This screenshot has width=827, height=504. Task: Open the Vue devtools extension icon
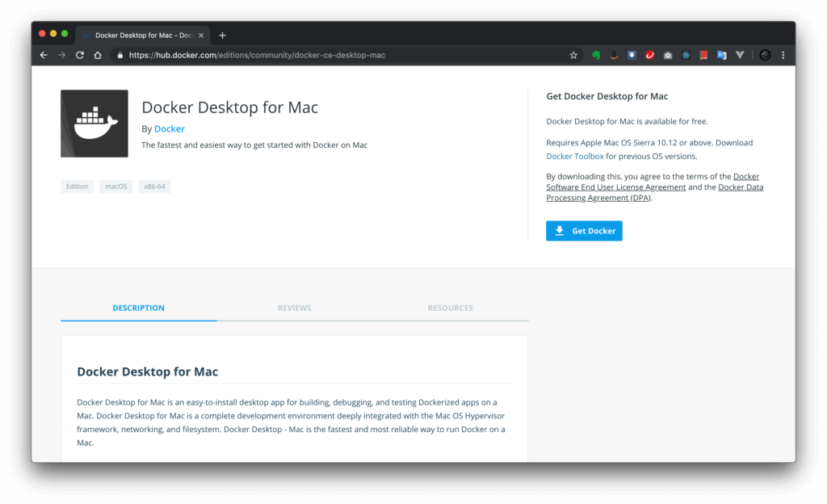coord(740,55)
